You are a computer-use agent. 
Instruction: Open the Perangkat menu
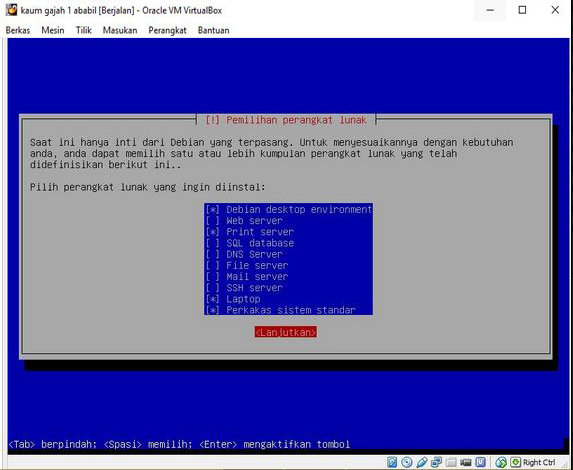pos(167,30)
